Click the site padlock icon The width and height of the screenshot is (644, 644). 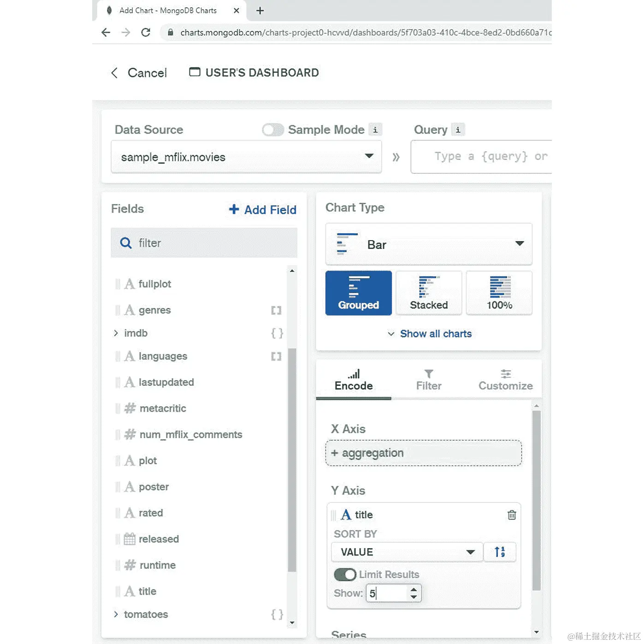[x=171, y=32]
